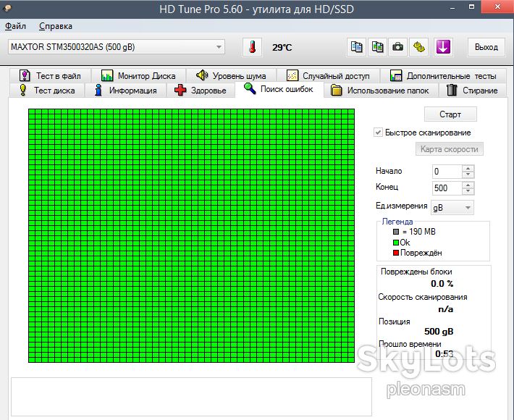Switch to Тест диска tab
This screenshot has width=514, height=420.
coord(47,91)
